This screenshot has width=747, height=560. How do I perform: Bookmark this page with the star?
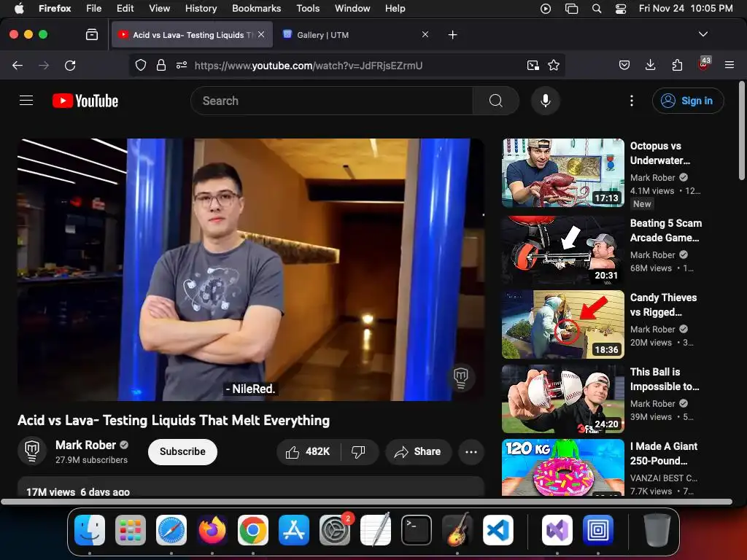pos(554,65)
